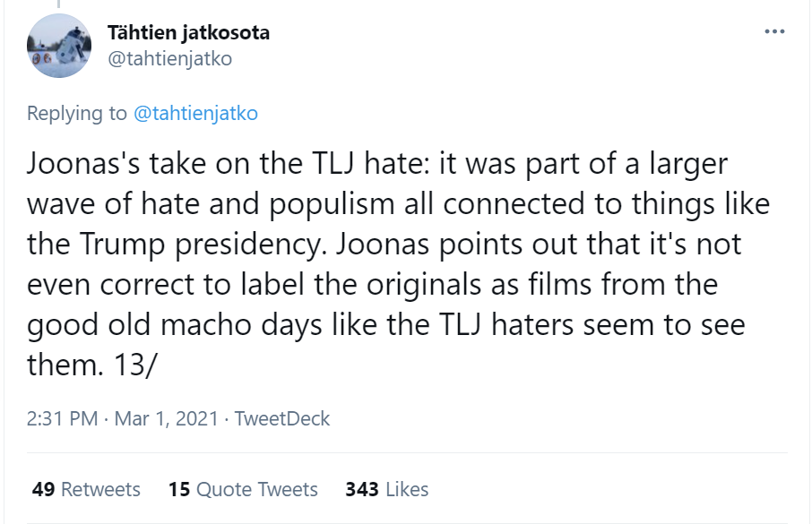Open the Tähtien jatkosota display name

188,33
